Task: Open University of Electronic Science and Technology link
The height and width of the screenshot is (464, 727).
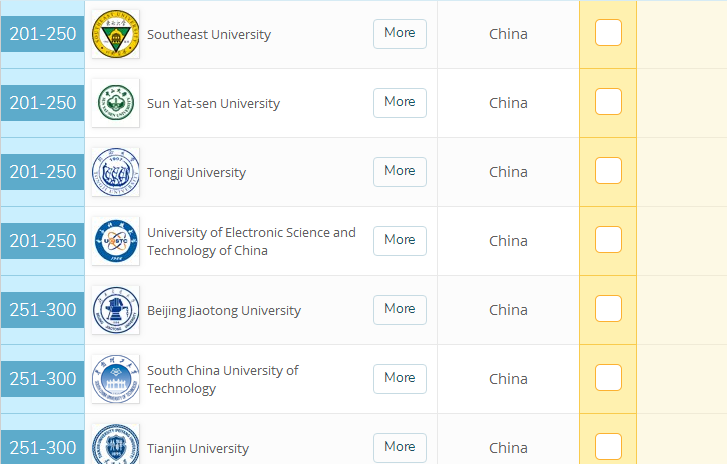Action: 251,241
